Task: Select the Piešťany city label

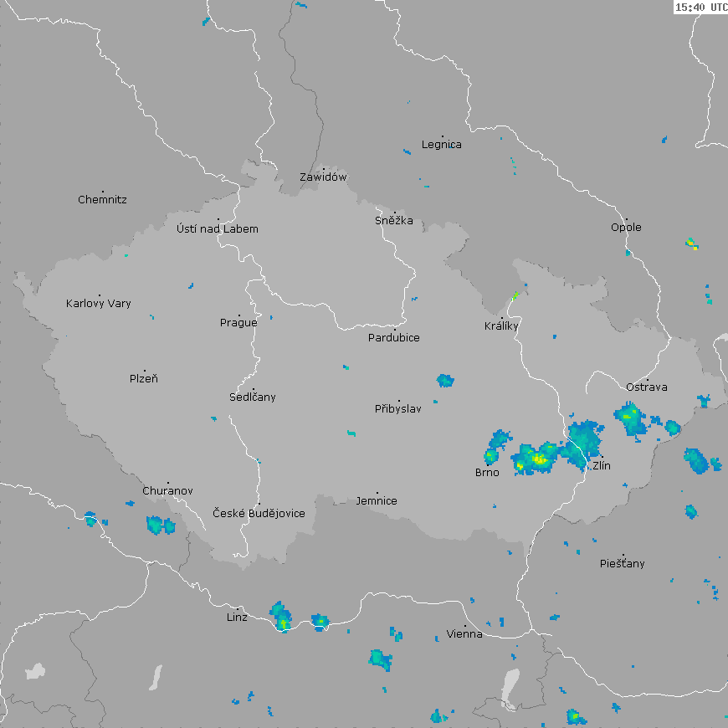Action: click(x=623, y=564)
